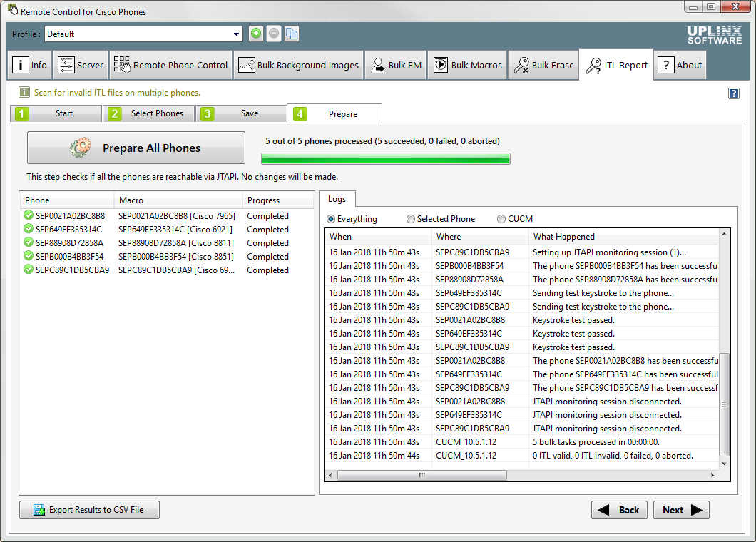Click Export Results to CSV File

tap(89, 510)
